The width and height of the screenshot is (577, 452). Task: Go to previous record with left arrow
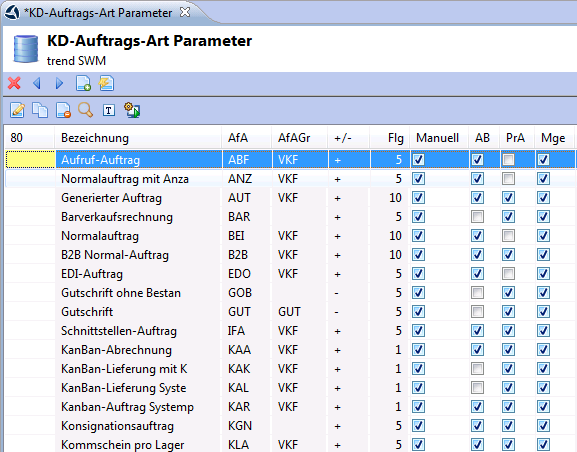[37, 83]
